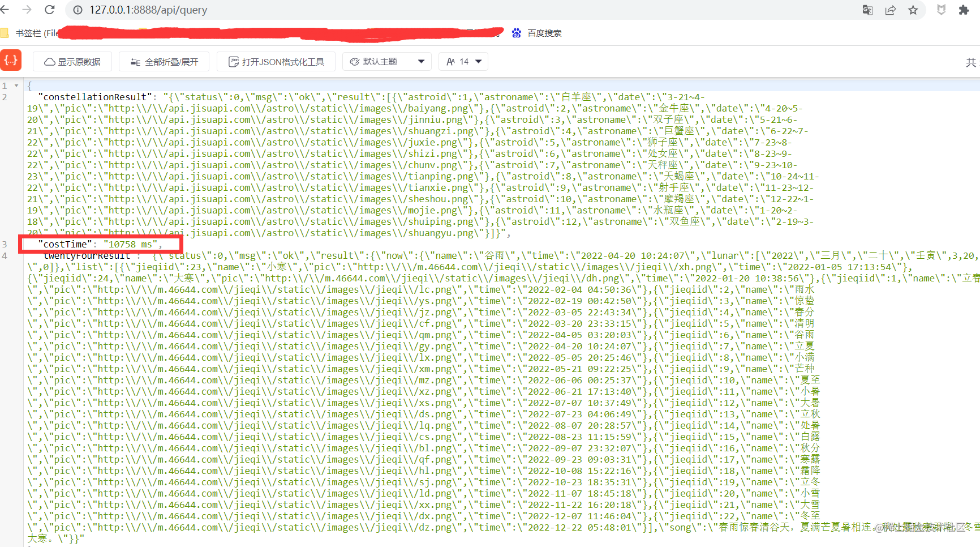Go forward with the browser forward arrow

[27, 10]
